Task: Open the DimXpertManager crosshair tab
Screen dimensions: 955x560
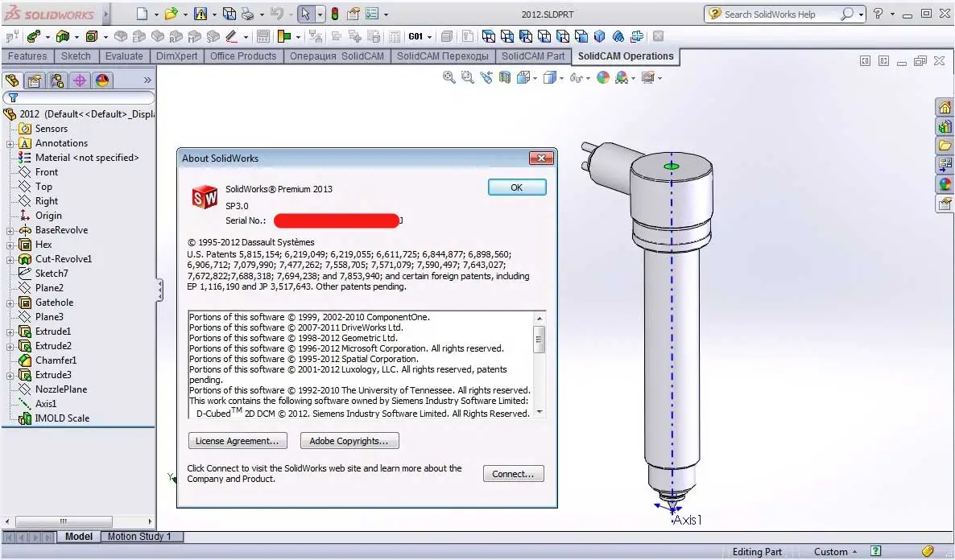Action: click(x=80, y=80)
